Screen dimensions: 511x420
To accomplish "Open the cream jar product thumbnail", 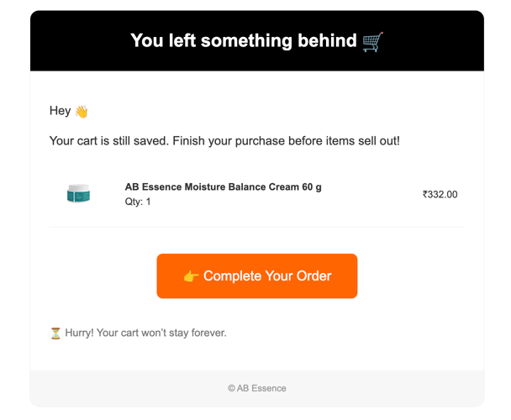I will pyautogui.click(x=78, y=194).
